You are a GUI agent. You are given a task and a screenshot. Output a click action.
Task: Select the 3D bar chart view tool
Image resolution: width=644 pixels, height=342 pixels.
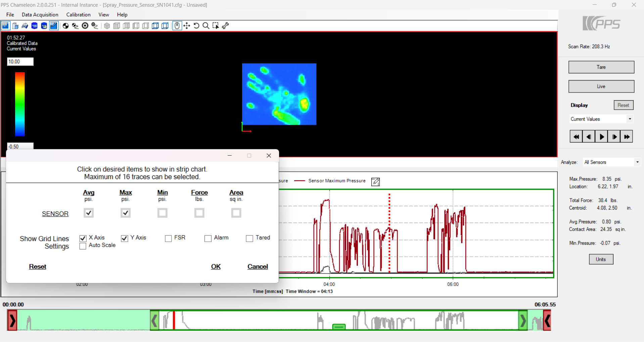point(15,25)
